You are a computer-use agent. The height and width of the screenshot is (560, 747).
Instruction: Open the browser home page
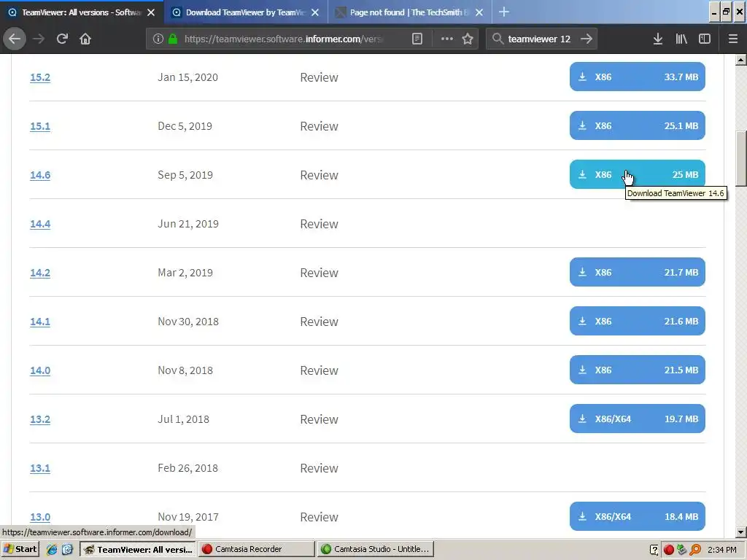tap(85, 39)
